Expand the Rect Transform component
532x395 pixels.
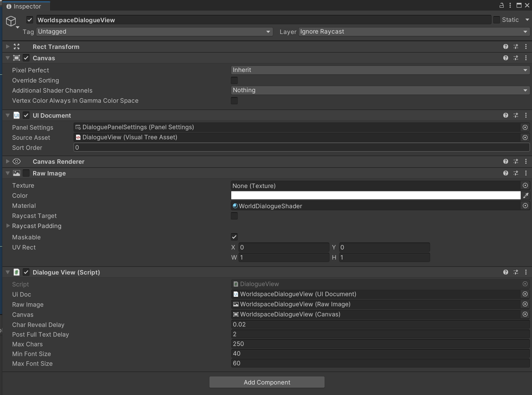(x=8, y=46)
